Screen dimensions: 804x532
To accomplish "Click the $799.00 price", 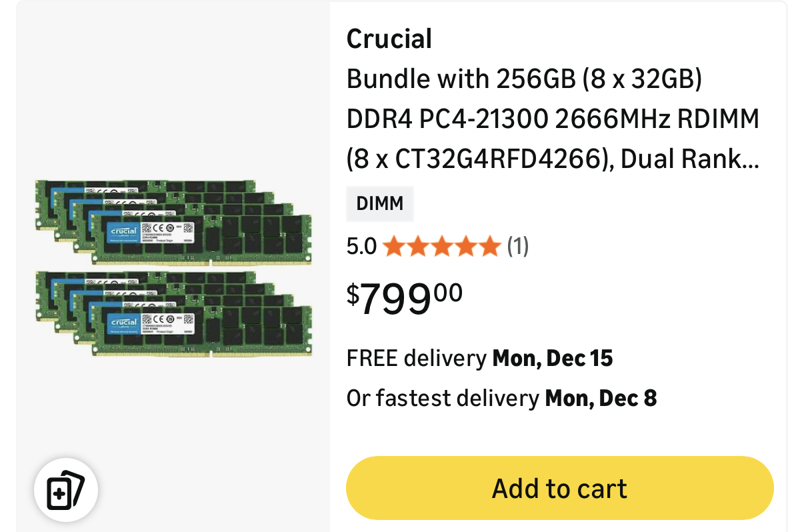I will point(405,299).
